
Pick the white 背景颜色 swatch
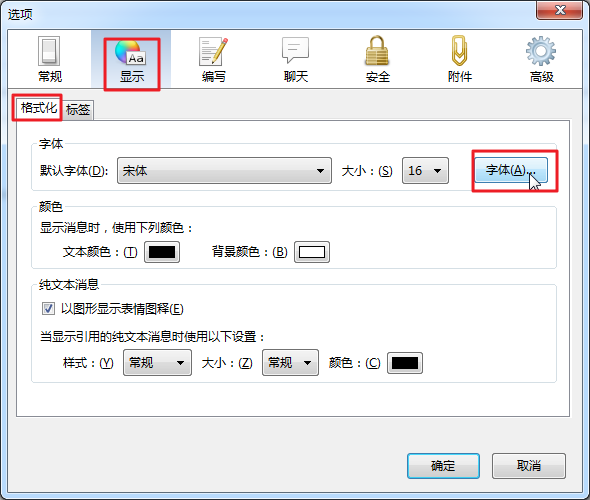click(312, 252)
